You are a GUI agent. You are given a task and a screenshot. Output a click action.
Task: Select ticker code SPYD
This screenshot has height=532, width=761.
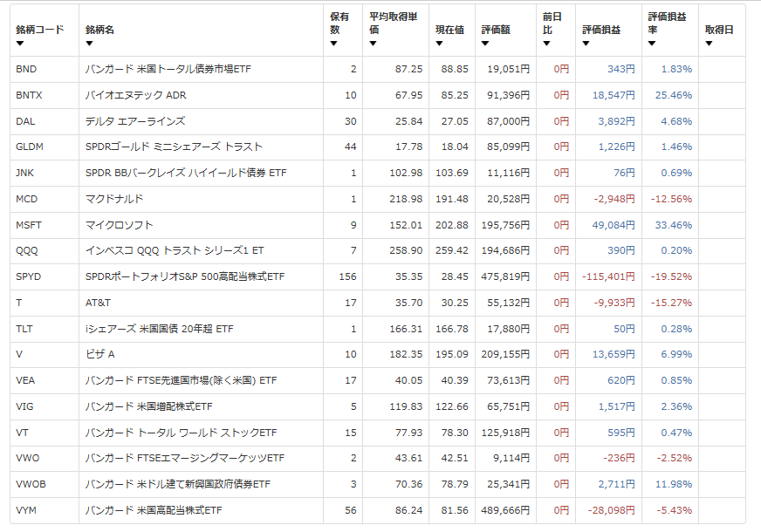(x=29, y=277)
